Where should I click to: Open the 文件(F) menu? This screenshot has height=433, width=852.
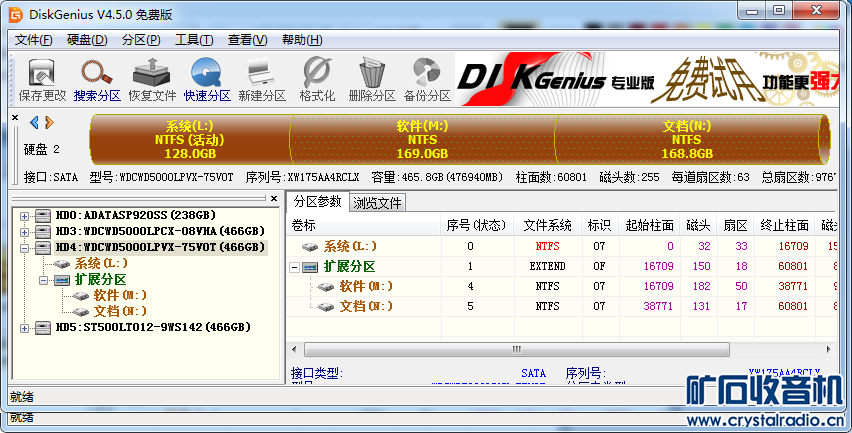(x=34, y=40)
